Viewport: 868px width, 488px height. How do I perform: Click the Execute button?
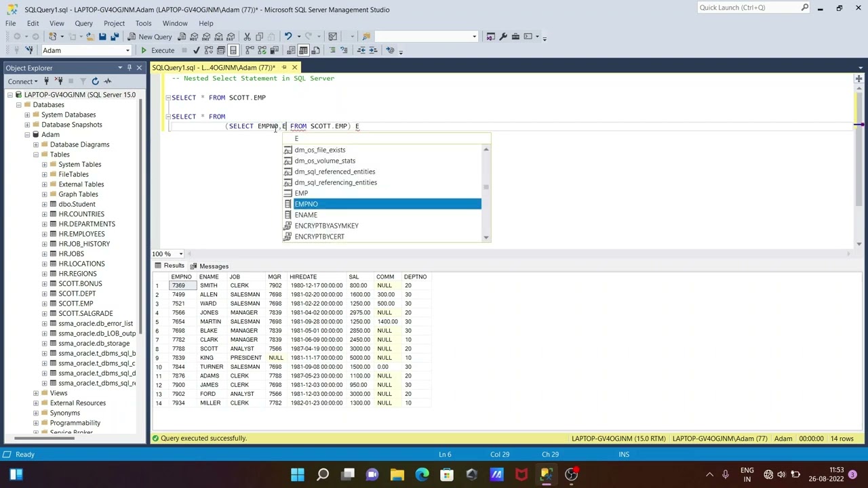click(x=157, y=50)
